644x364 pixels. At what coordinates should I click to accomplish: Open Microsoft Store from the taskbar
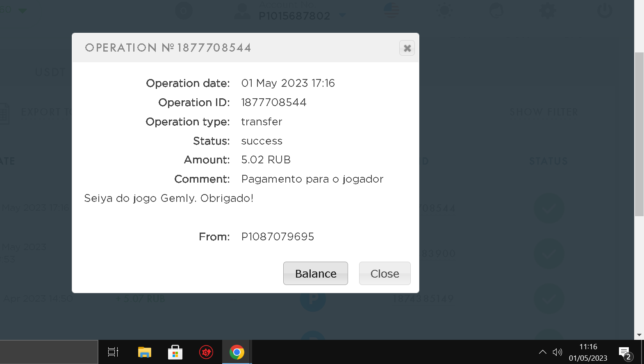175,352
